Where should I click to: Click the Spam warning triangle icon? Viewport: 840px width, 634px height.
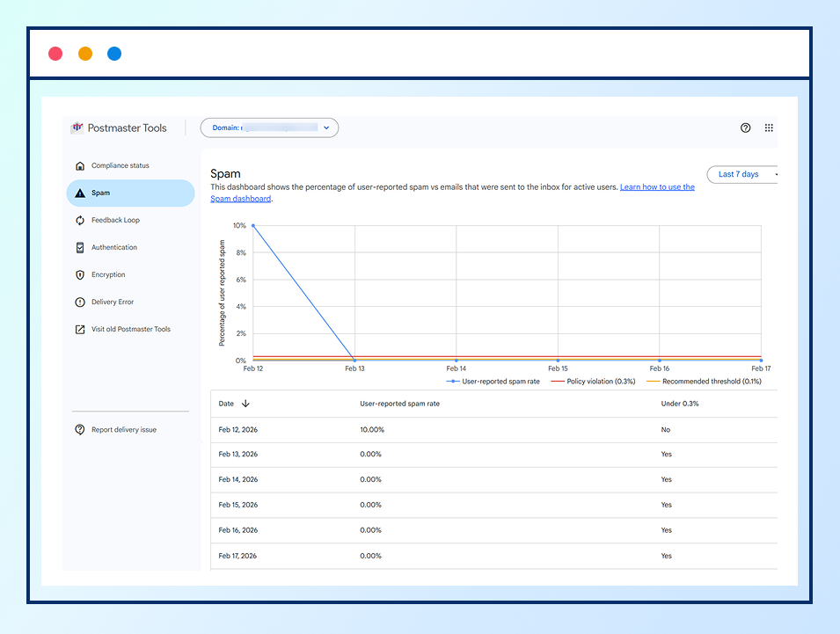point(81,193)
